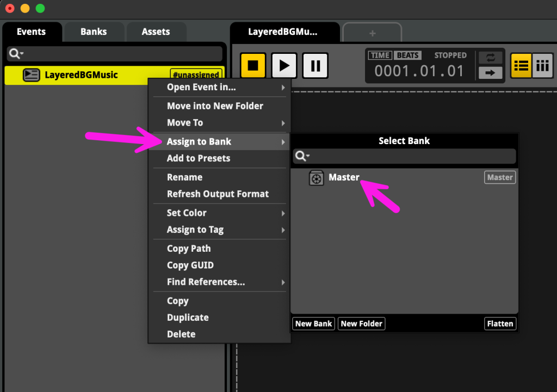Click the LayeredBGMusic event icon
Screen dimensions: 557x392
(x=32, y=75)
